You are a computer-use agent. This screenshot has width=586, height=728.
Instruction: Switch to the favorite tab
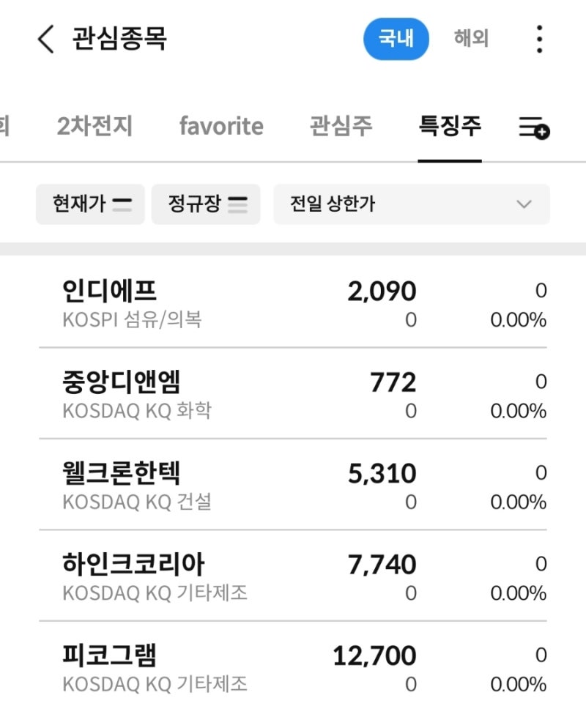pyautogui.click(x=221, y=126)
